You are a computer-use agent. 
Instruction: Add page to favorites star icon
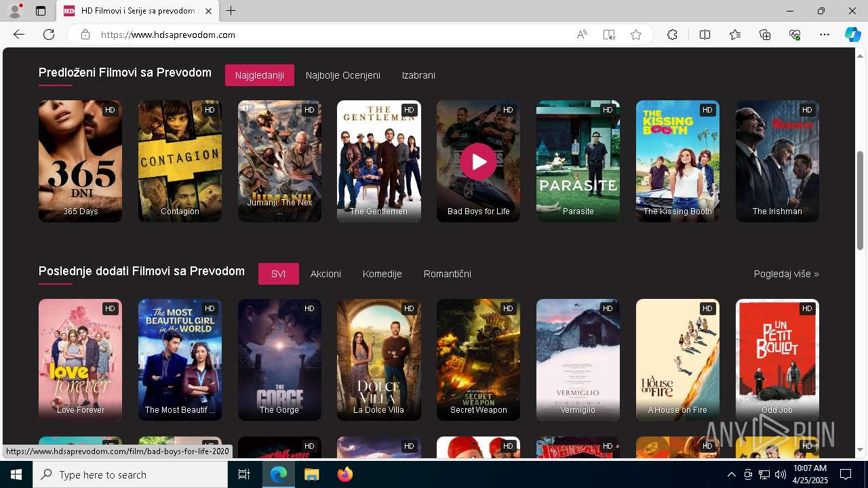(636, 35)
